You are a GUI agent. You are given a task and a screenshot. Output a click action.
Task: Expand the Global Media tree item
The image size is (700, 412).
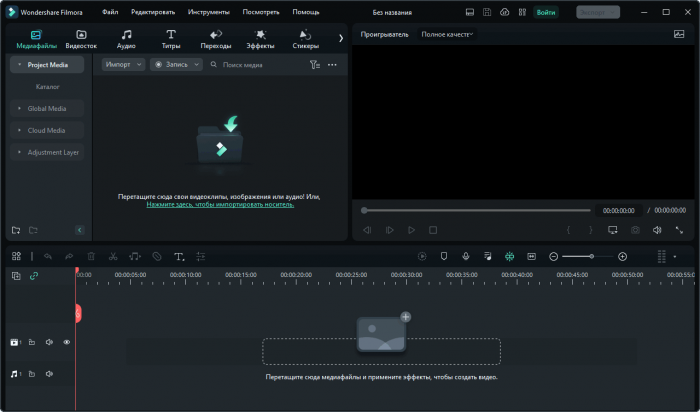pyautogui.click(x=47, y=108)
